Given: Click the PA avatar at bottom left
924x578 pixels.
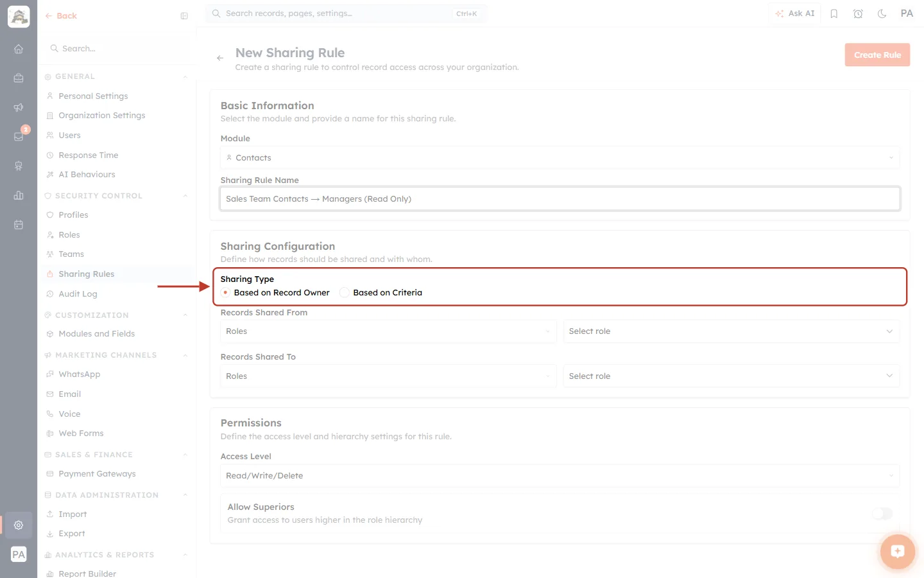Looking at the screenshot, I should (x=19, y=554).
